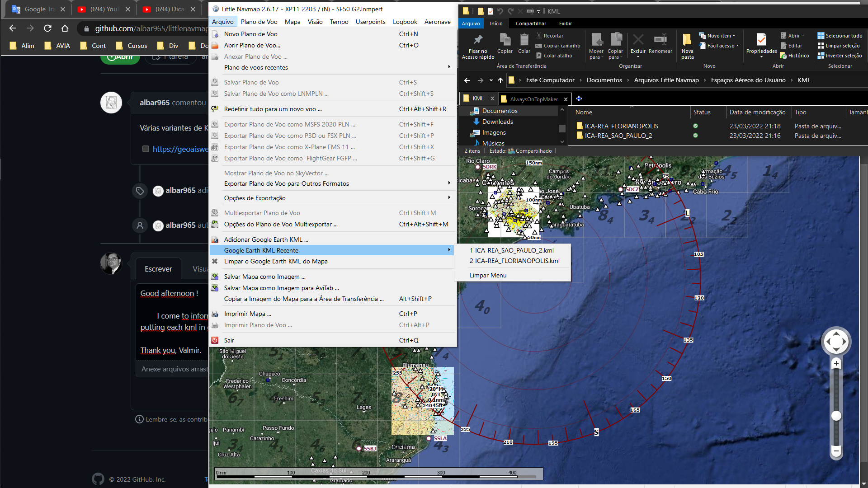Choose Limpar Menu in recent KML submenu
The width and height of the screenshot is (868, 488).
513,275
